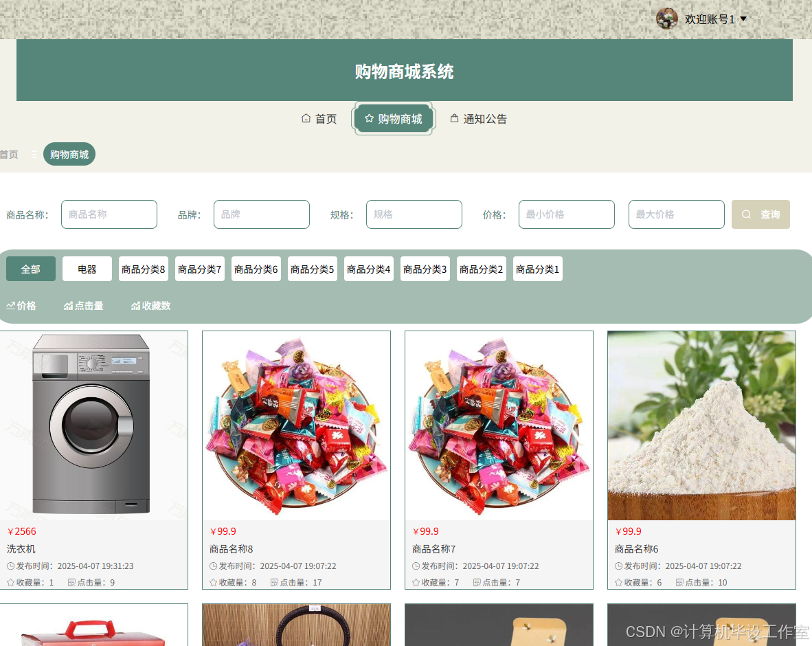Viewport: 812px width, 646px height.
Task: Click the favorites star icon on 洗衣机 card
Action: click(11, 582)
